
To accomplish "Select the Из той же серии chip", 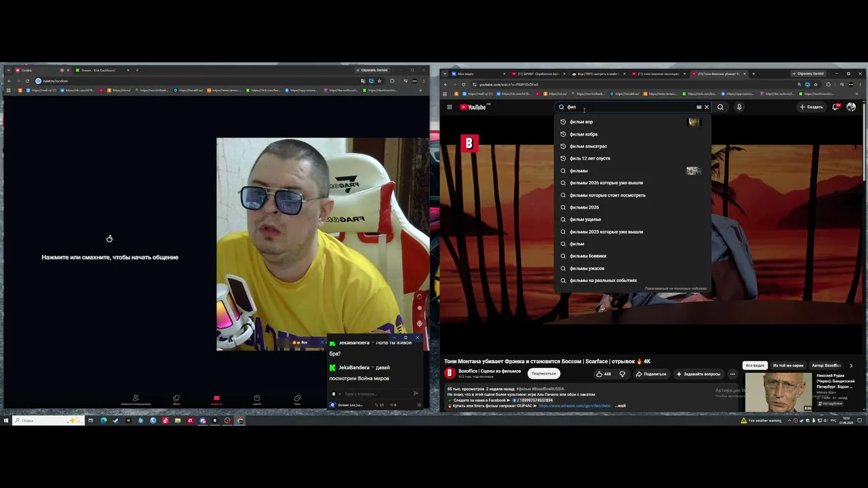I will point(788,365).
